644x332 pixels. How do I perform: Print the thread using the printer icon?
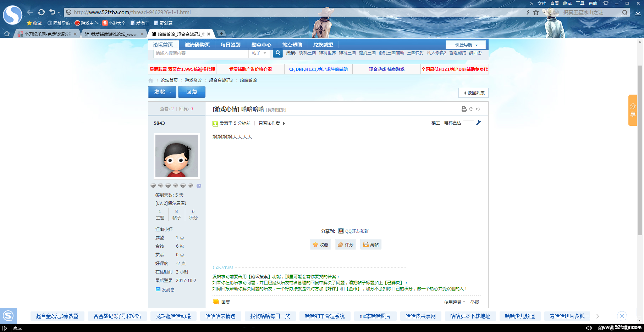click(x=464, y=109)
